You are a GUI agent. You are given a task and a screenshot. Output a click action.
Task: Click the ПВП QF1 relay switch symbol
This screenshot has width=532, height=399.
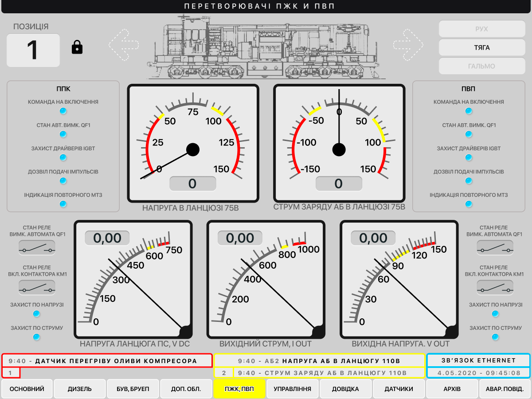pos(495,248)
